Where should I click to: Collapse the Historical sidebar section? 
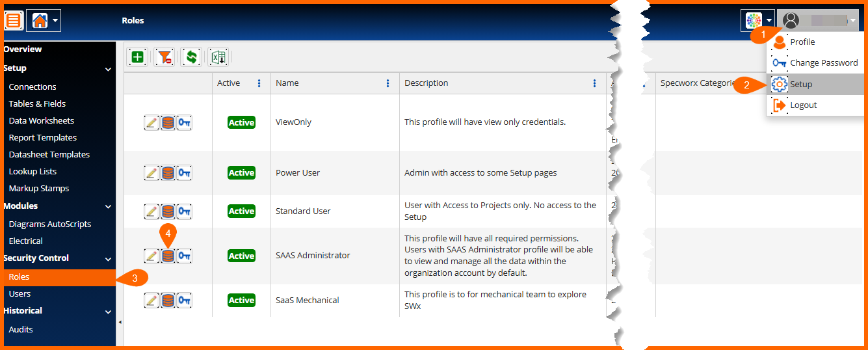pyautogui.click(x=108, y=312)
